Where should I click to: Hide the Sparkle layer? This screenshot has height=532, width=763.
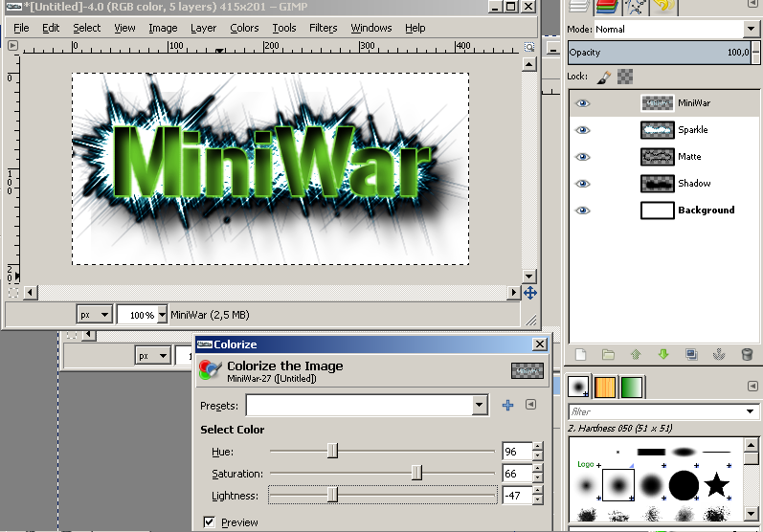pyautogui.click(x=582, y=130)
